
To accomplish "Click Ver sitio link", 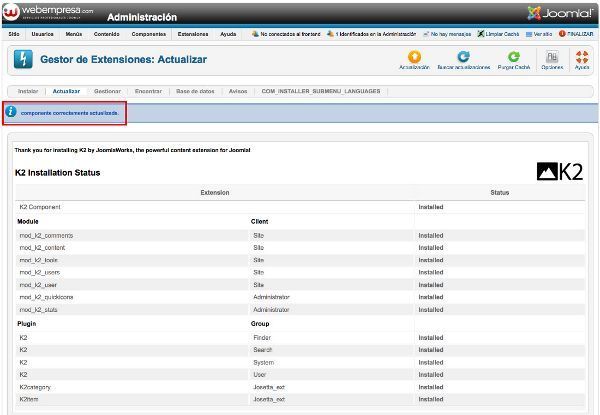I will click(x=539, y=34).
